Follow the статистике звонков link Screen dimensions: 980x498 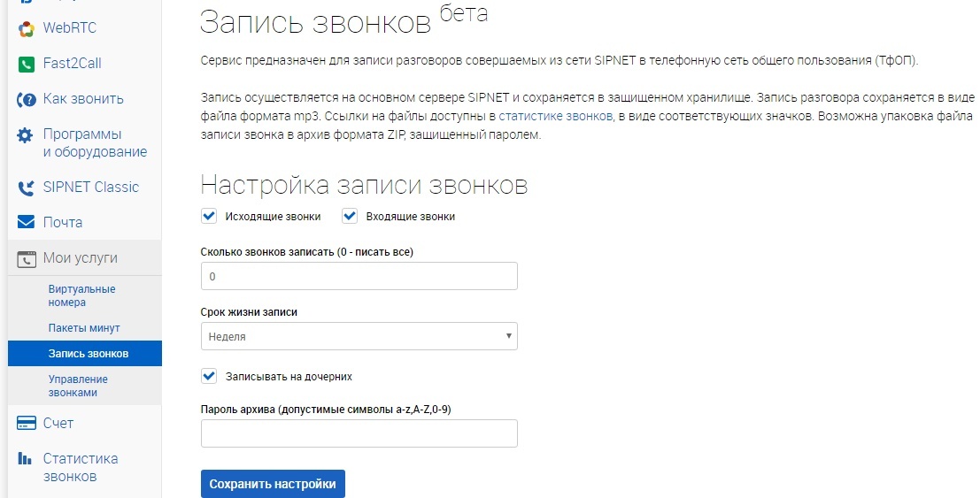[x=555, y=116]
